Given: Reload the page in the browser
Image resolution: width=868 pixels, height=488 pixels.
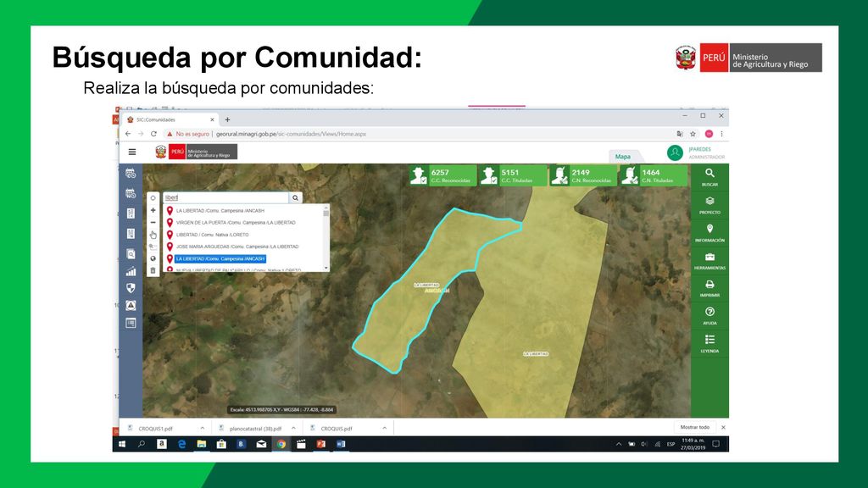Looking at the screenshot, I should [154, 134].
